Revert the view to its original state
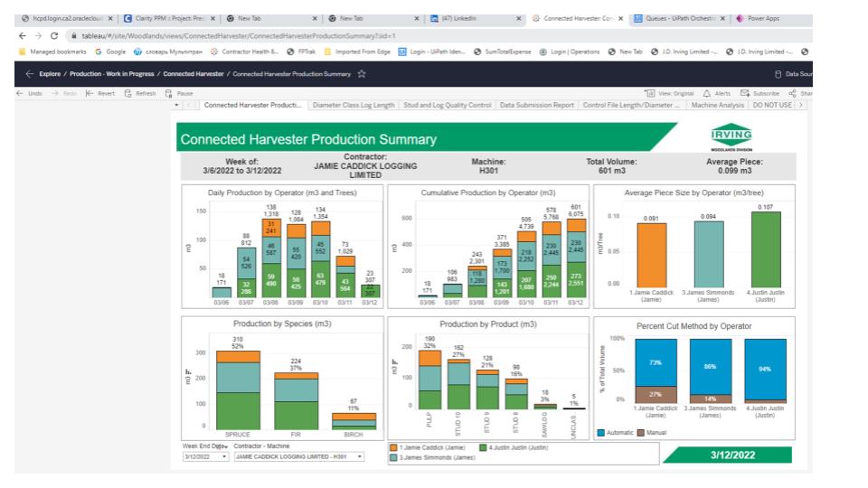 [100, 93]
